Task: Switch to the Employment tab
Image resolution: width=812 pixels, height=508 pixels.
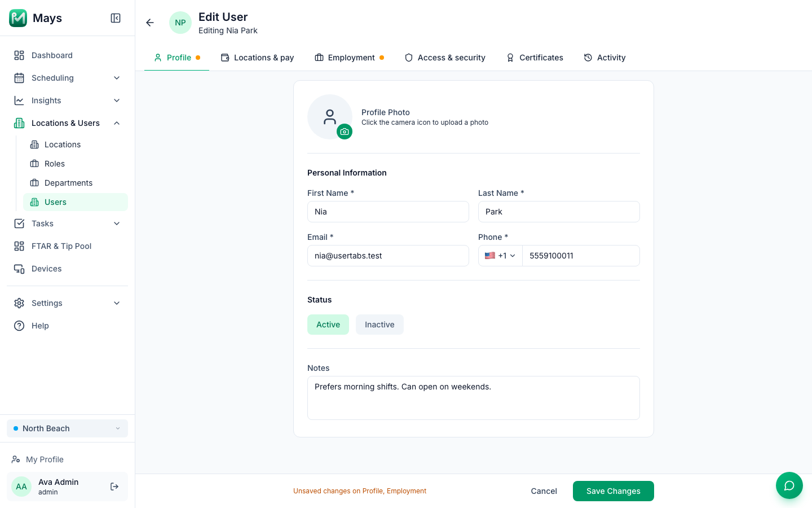Action: point(350,58)
